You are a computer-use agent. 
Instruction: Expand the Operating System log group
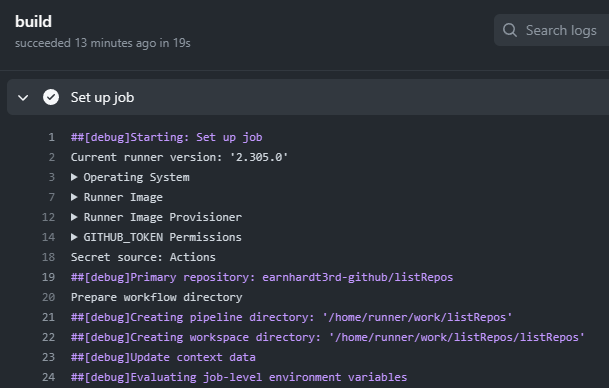130,177
